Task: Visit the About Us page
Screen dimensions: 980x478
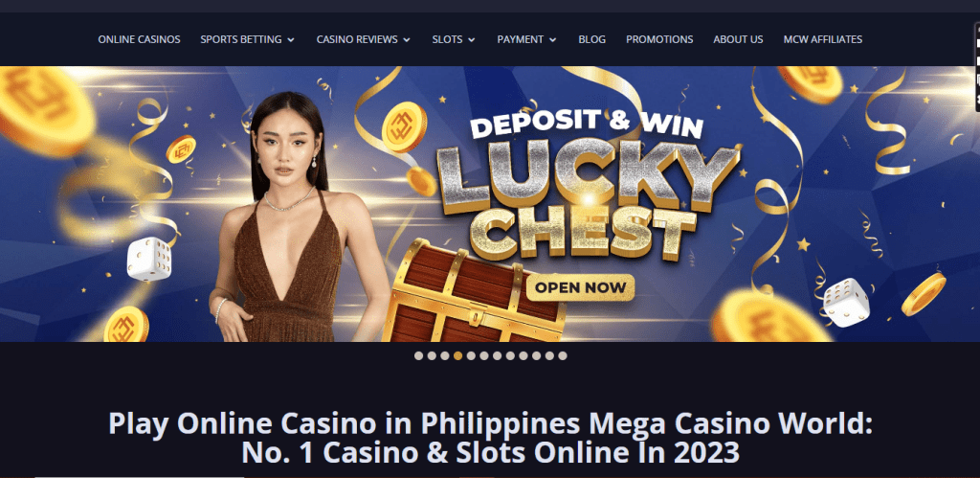Action: pos(738,38)
